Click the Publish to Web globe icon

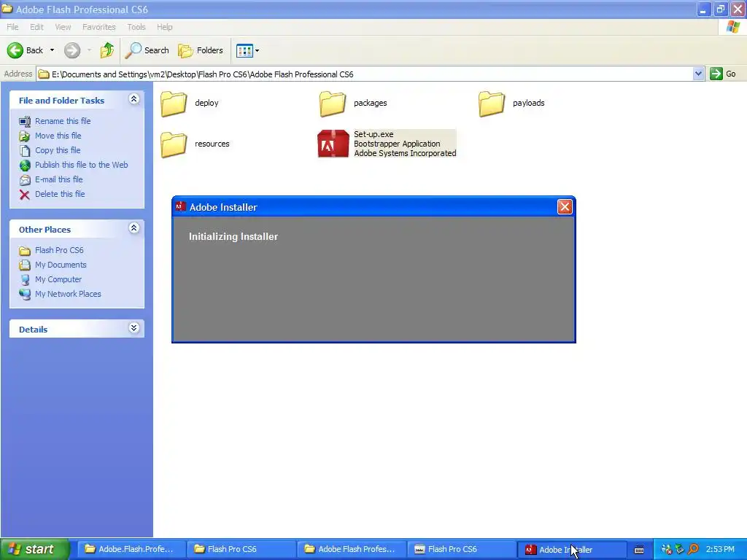click(25, 166)
